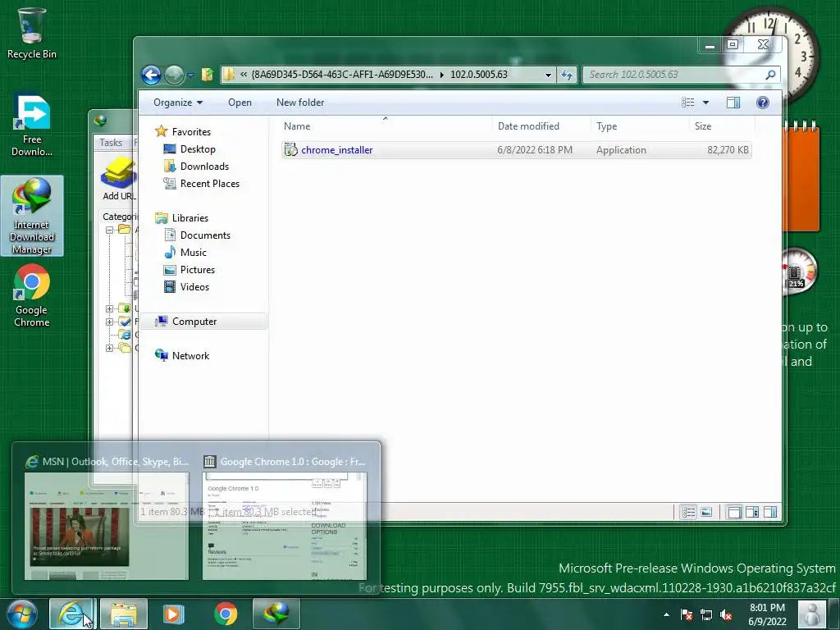Open Tasks menu in Internet Download Manager
This screenshot has height=630, width=840.
111,143
